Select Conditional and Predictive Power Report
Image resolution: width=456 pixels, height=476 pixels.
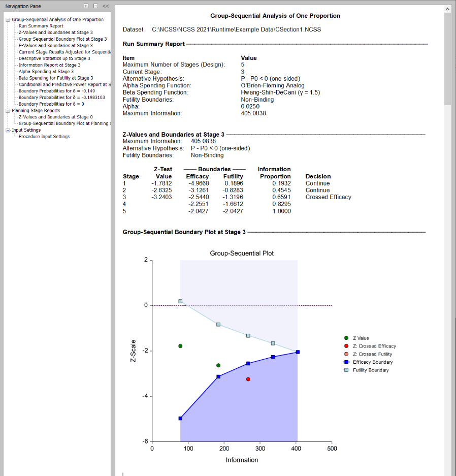pos(64,85)
